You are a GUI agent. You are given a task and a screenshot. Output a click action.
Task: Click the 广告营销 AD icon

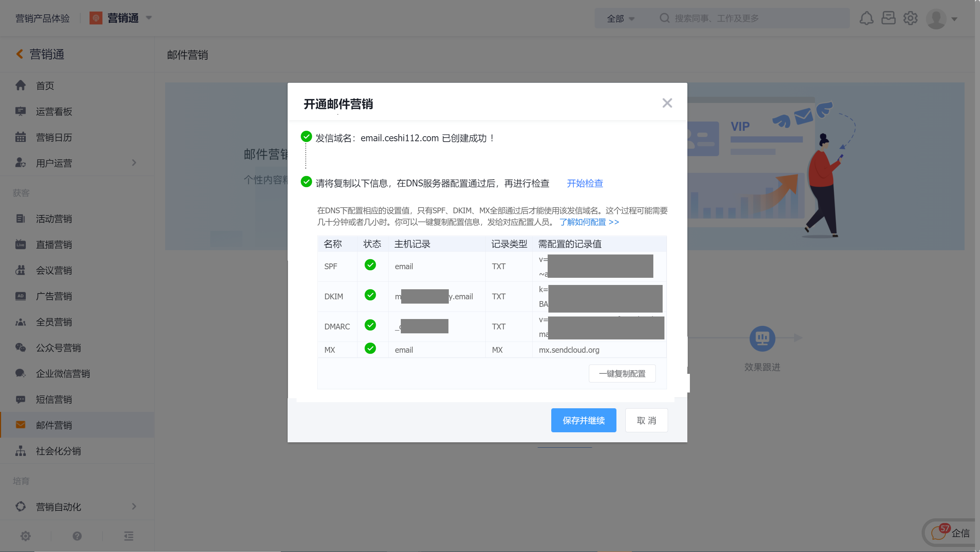click(x=20, y=296)
